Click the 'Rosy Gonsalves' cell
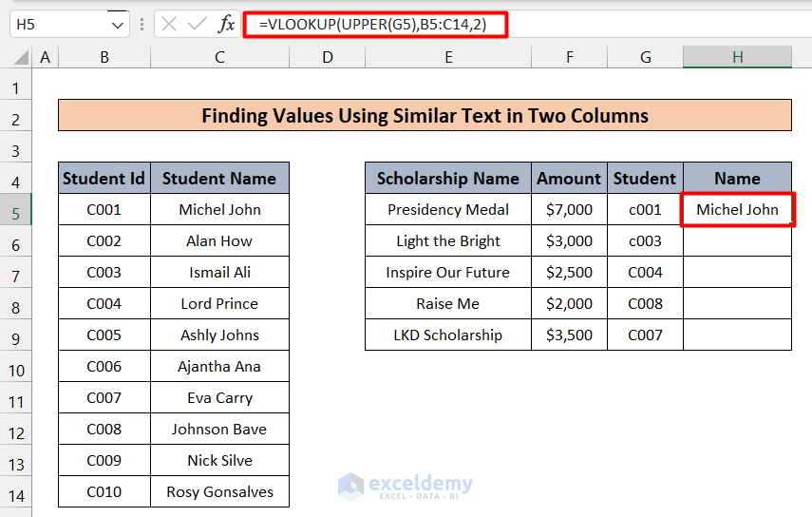The height and width of the screenshot is (517, 812). click(219, 491)
